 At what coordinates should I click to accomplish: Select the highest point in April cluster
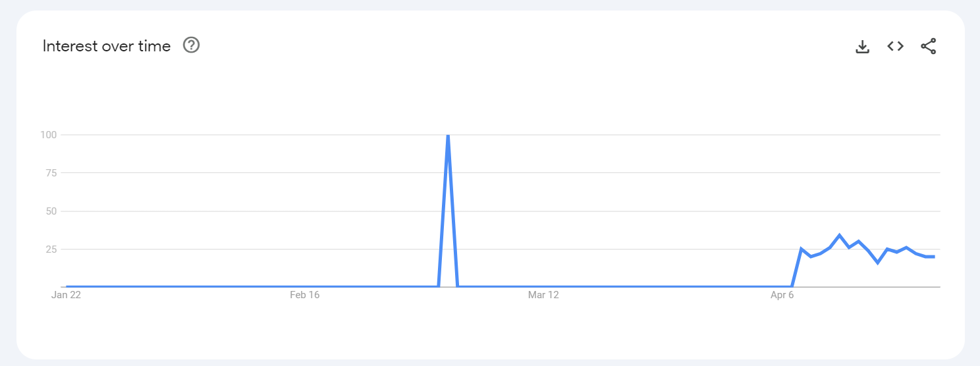[x=839, y=235]
